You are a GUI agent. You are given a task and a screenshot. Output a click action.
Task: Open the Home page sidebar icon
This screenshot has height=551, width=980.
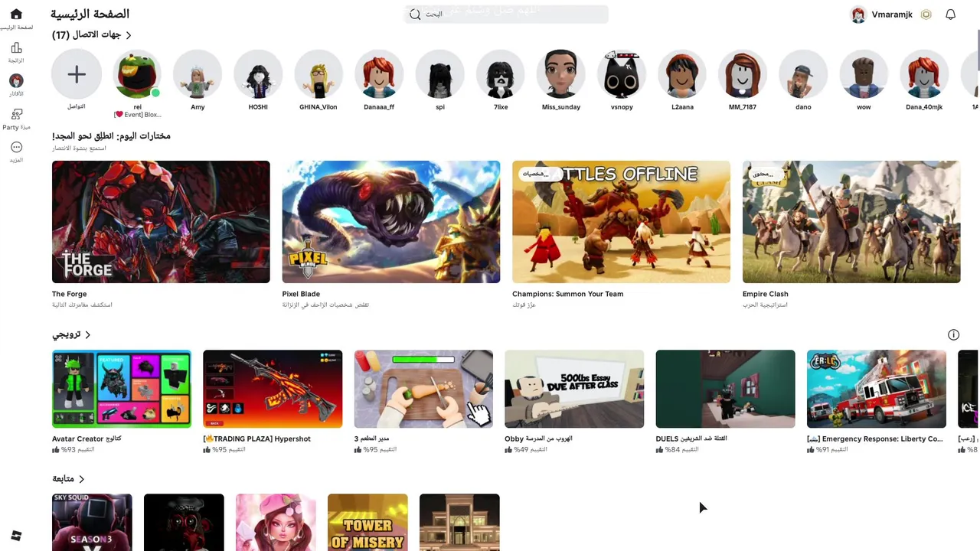(16, 15)
